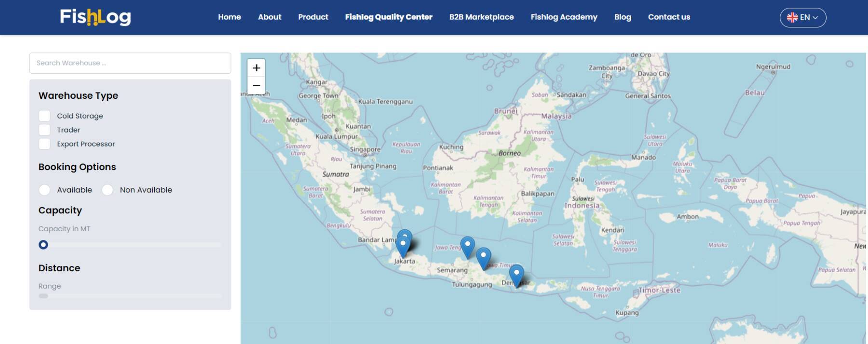Click the Balikpapan map label

click(538, 194)
